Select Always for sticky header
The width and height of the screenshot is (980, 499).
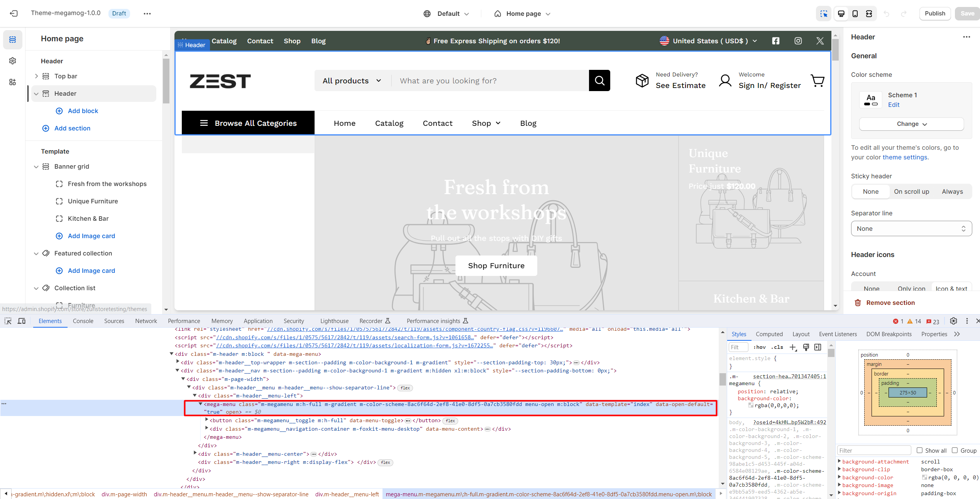tap(952, 191)
